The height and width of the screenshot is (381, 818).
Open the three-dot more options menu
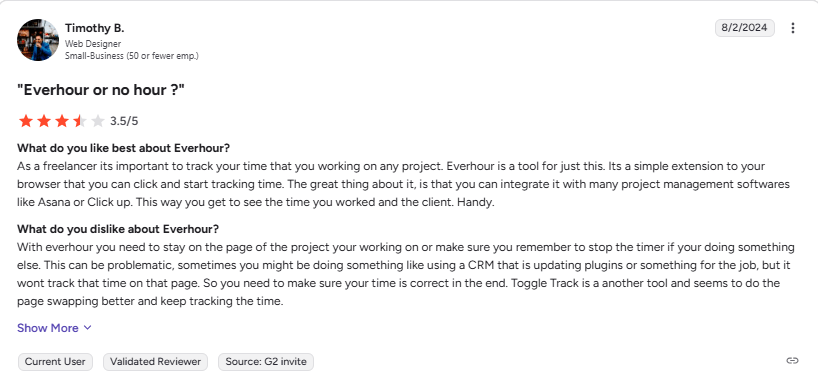(x=792, y=28)
